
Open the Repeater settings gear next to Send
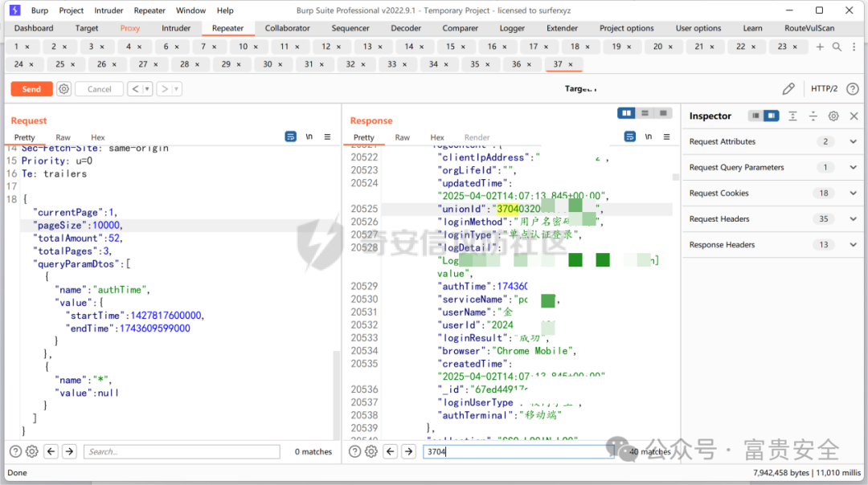[64, 89]
